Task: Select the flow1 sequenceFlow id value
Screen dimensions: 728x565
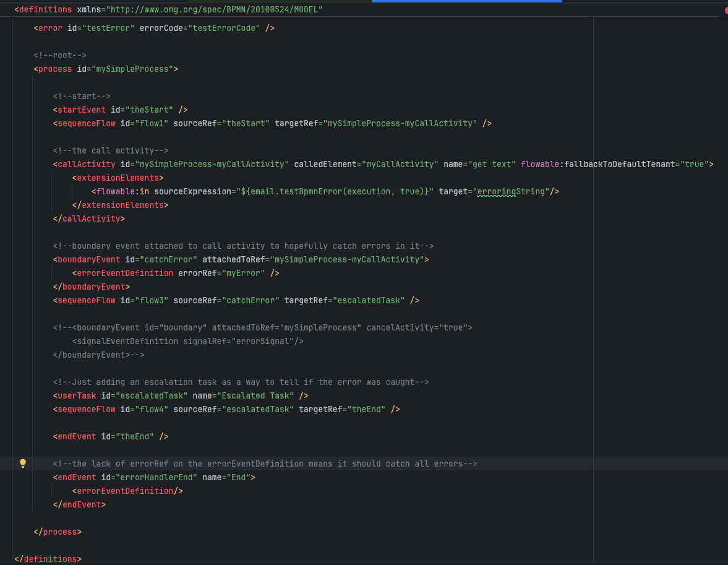Action: (152, 124)
